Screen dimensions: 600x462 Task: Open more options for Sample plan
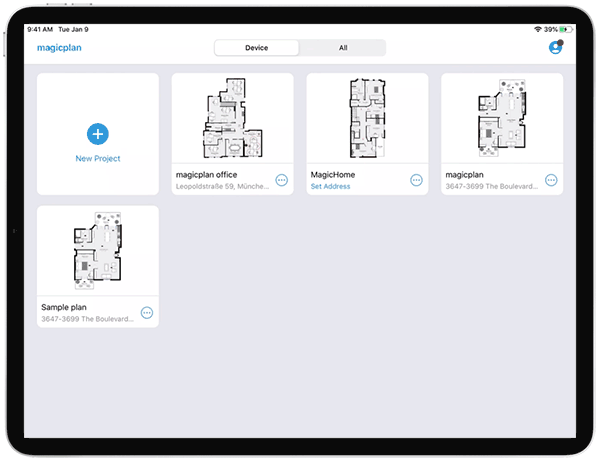tap(147, 313)
